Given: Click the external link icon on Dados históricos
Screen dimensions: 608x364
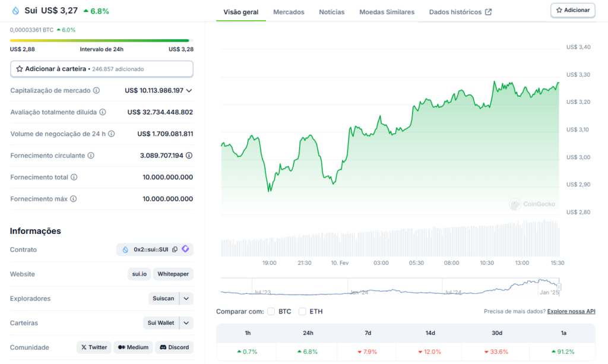Looking at the screenshot, I should click(489, 12).
